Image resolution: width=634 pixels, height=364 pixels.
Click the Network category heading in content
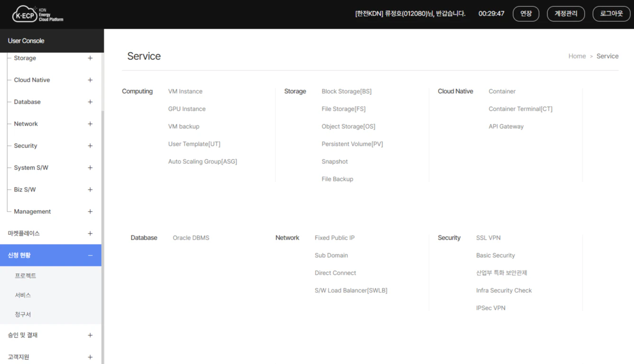(x=287, y=238)
